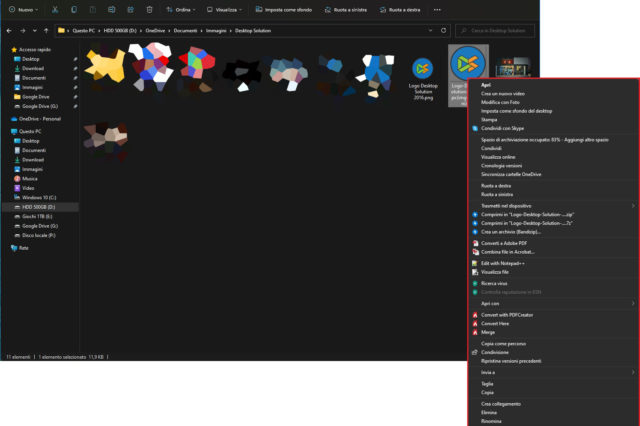Expand the Apri con submenu
Screen dimensions: 640x426
(633, 303)
